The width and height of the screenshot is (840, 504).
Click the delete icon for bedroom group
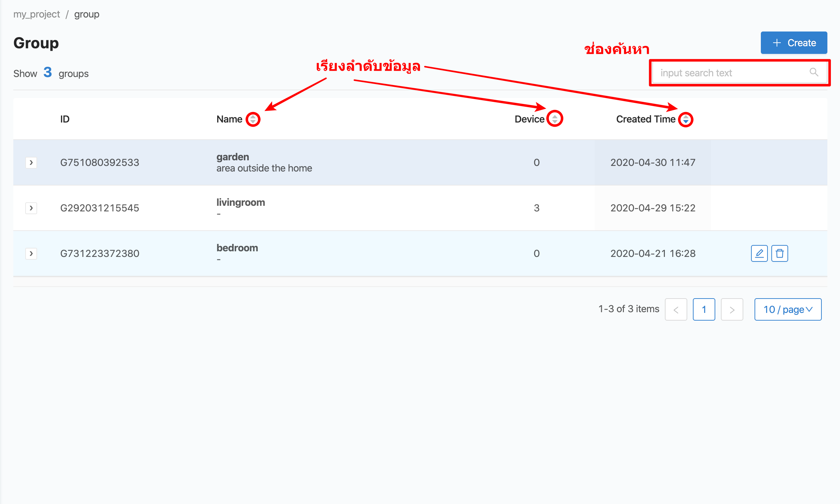click(779, 253)
